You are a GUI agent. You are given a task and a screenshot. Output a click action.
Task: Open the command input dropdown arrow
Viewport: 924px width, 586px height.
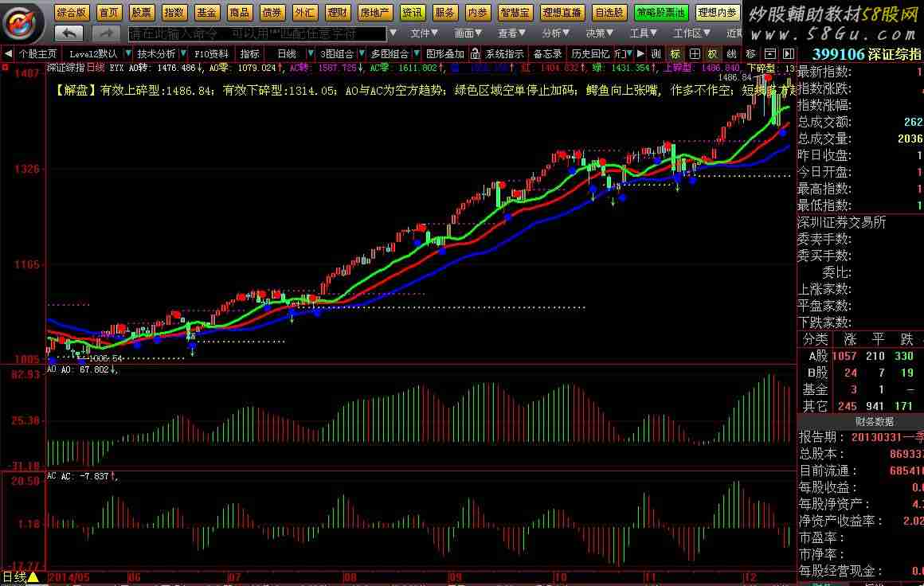tap(393, 33)
